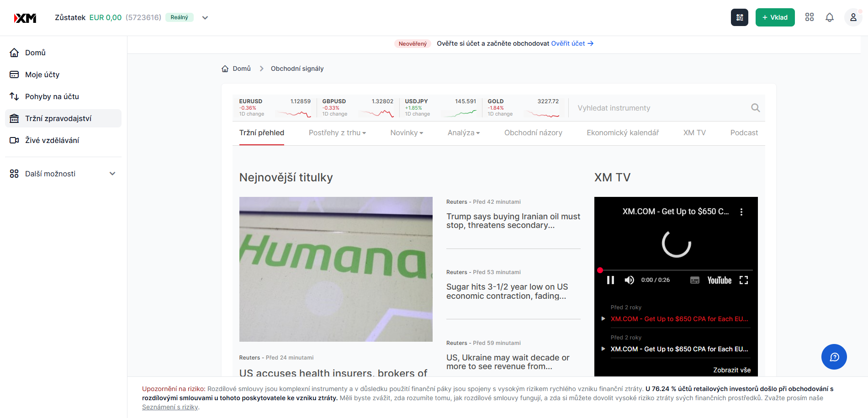Enter fullscreen video mode
868x418 pixels.
[x=744, y=280]
